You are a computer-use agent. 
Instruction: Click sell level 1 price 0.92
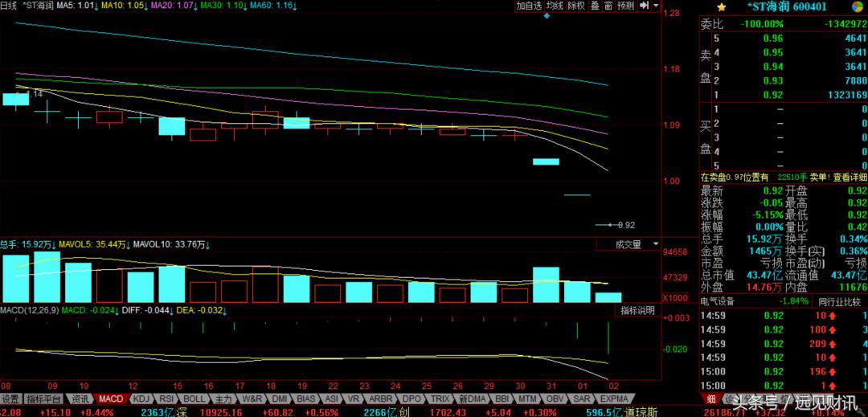(773, 95)
